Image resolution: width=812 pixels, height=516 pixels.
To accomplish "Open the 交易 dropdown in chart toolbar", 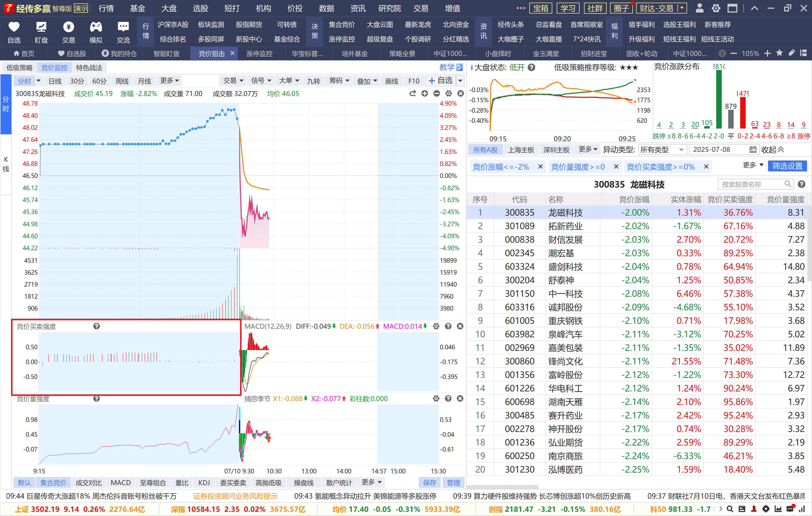I will [233, 81].
